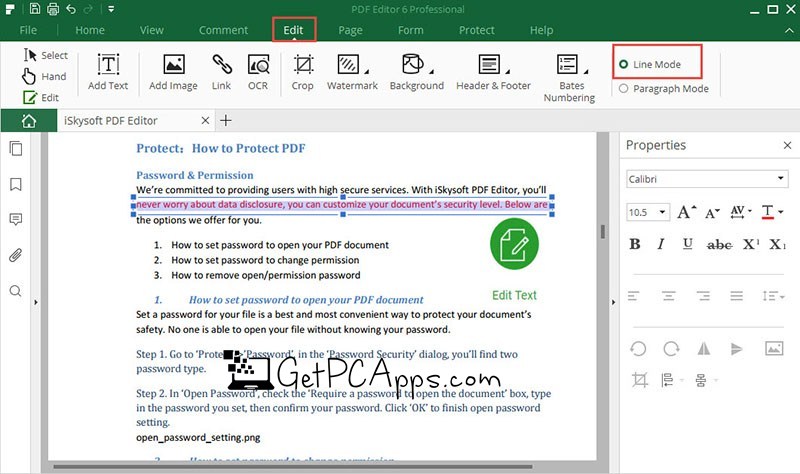Align text right

703,295
